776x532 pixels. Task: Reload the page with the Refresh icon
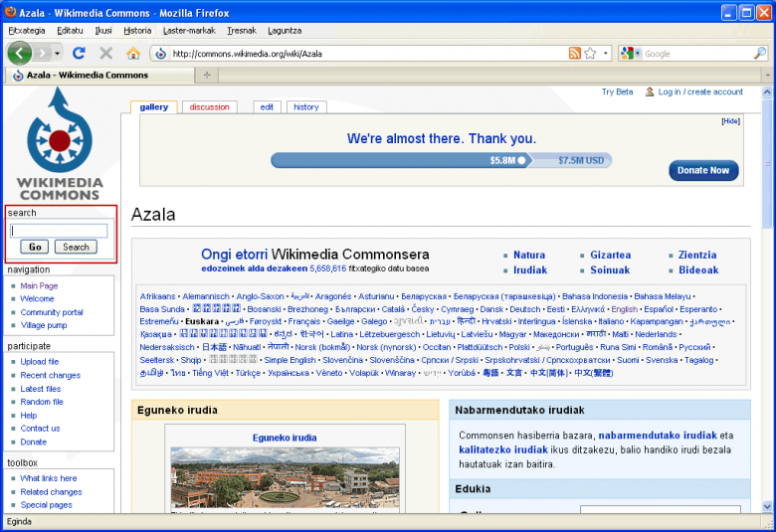(80, 53)
